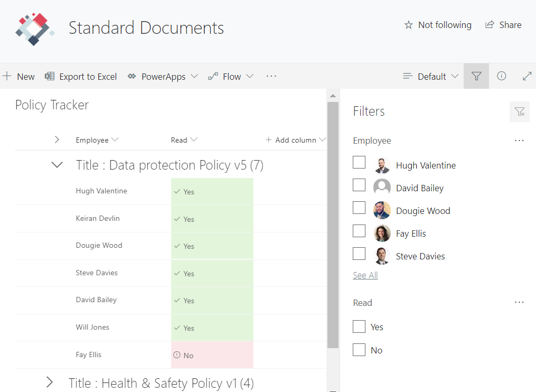Open the PowerApps menu

pyautogui.click(x=163, y=77)
